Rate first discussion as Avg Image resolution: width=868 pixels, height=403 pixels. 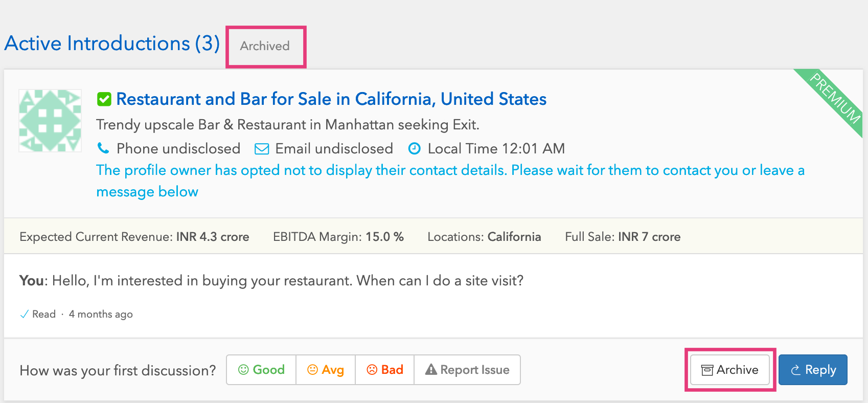pos(326,370)
